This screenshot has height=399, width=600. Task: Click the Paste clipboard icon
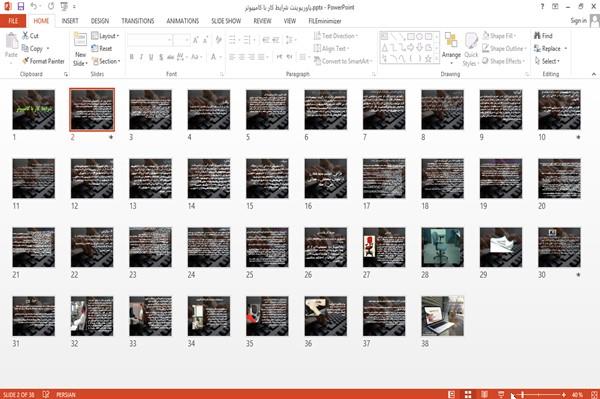(11, 41)
